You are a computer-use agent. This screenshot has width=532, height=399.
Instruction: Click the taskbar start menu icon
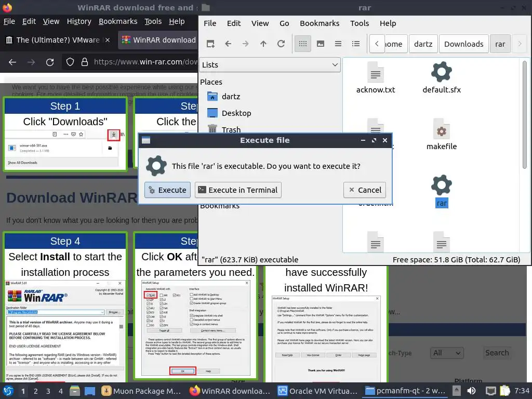[8, 391]
